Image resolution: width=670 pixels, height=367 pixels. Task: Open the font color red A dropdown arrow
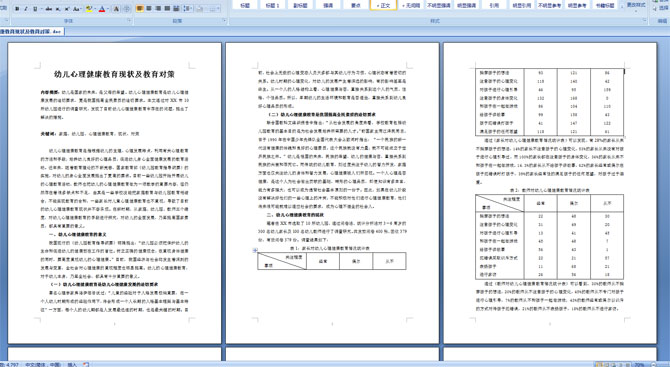pos(108,9)
